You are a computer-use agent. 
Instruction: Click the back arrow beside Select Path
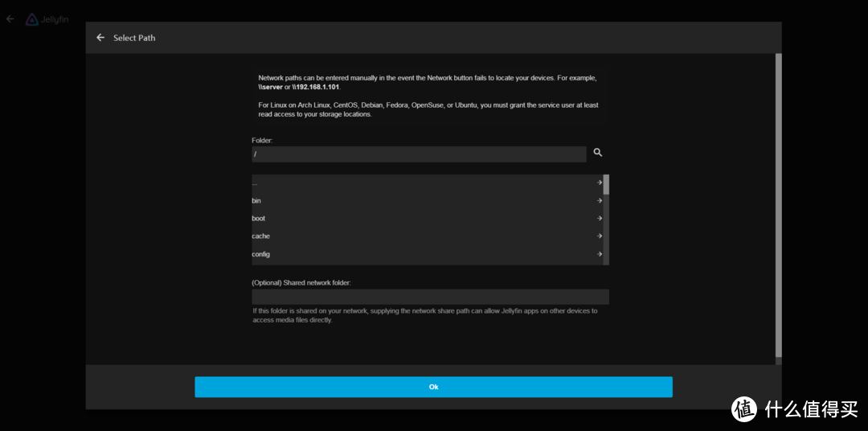pyautogui.click(x=100, y=38)
